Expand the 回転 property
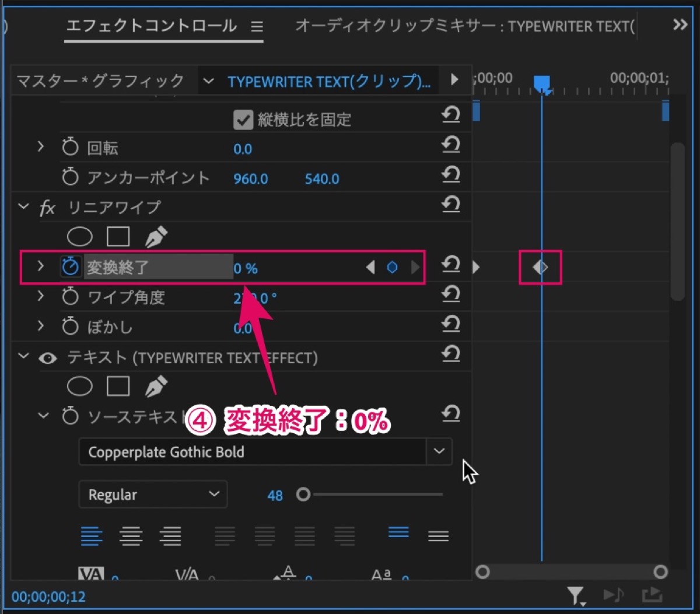 [40, 146]
